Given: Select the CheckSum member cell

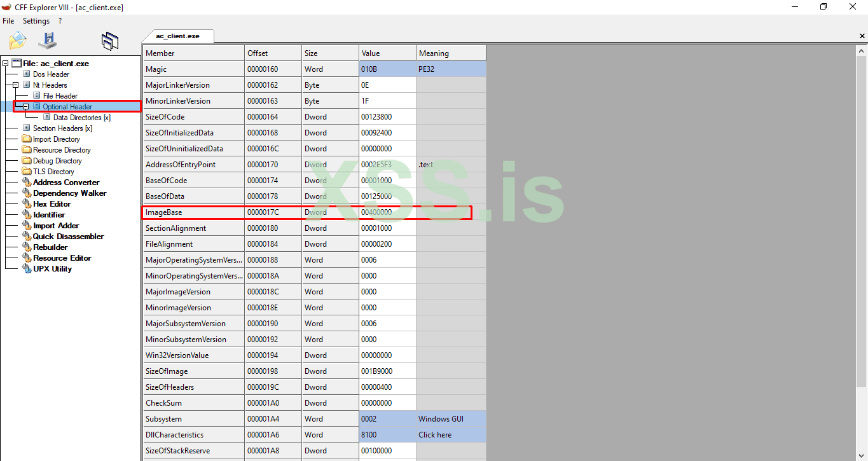Looking at the screenshot, I should pyautogui.click(x=194, y=403).
